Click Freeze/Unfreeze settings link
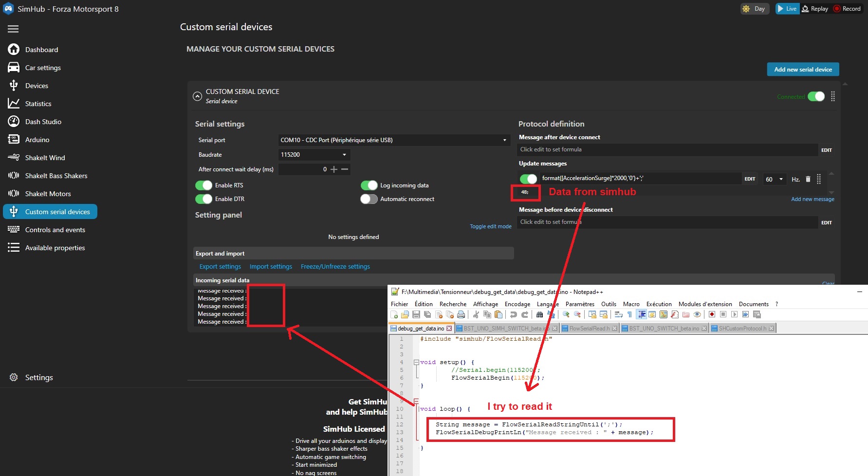Screen dimensions: 868x476 (335, 267)
